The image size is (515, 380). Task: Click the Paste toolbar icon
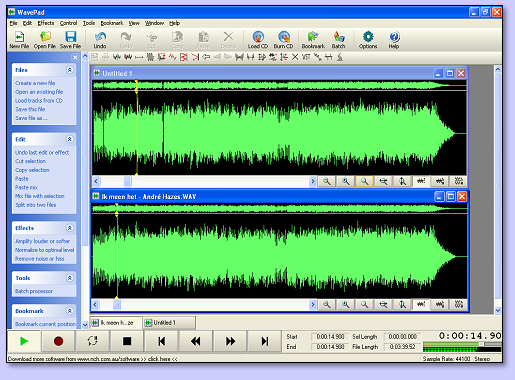(x=203, y=40)
